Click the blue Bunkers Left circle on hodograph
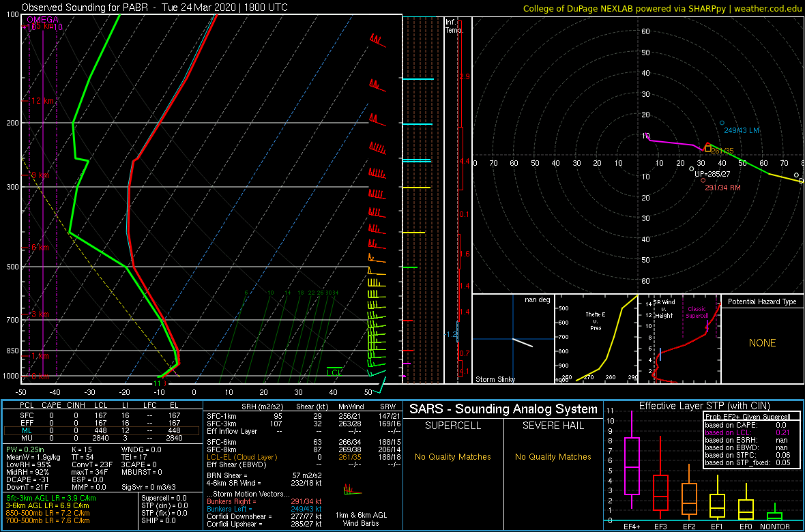This screenshot has height=532, width=805. pos(722,123)
